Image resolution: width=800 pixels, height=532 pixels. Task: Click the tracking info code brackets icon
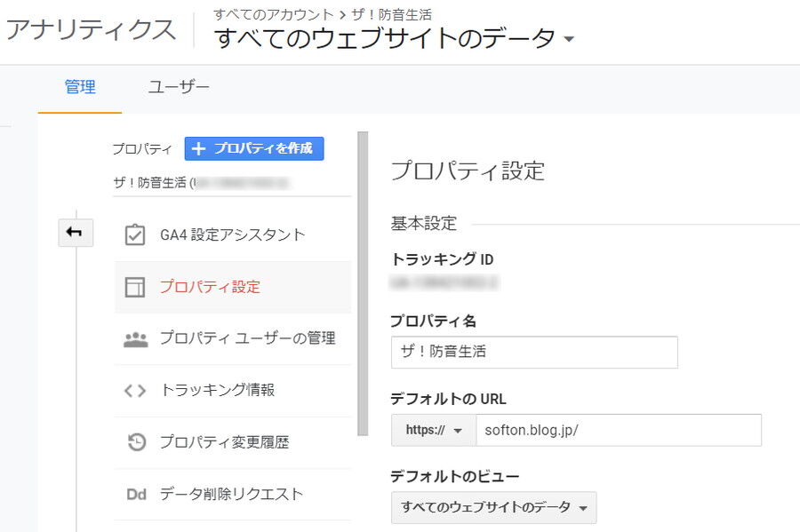click(x=135, y=391)
